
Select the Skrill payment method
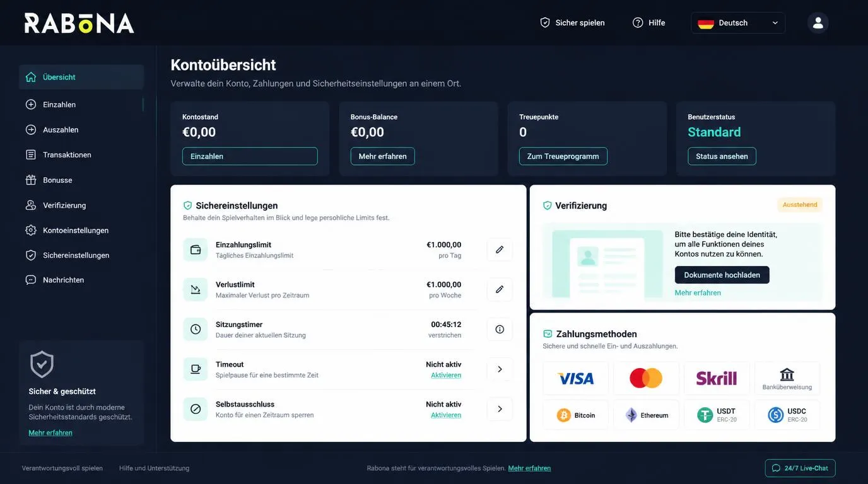coord(717,378)
